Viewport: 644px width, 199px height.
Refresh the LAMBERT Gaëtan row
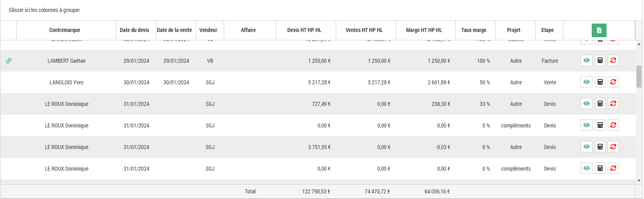(613, 61)
